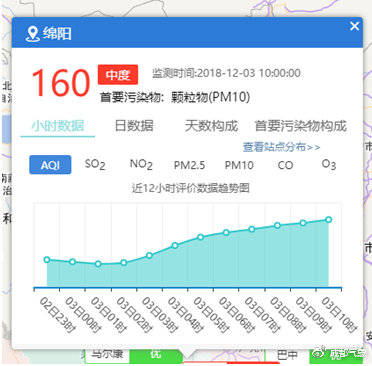Open the 日数据 tab

click(134, 126)
